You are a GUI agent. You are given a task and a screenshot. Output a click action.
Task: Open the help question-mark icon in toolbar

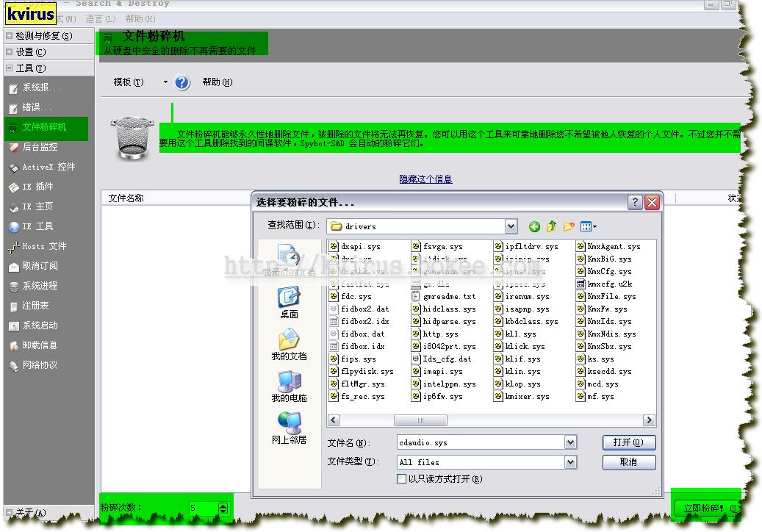(181, 82)
